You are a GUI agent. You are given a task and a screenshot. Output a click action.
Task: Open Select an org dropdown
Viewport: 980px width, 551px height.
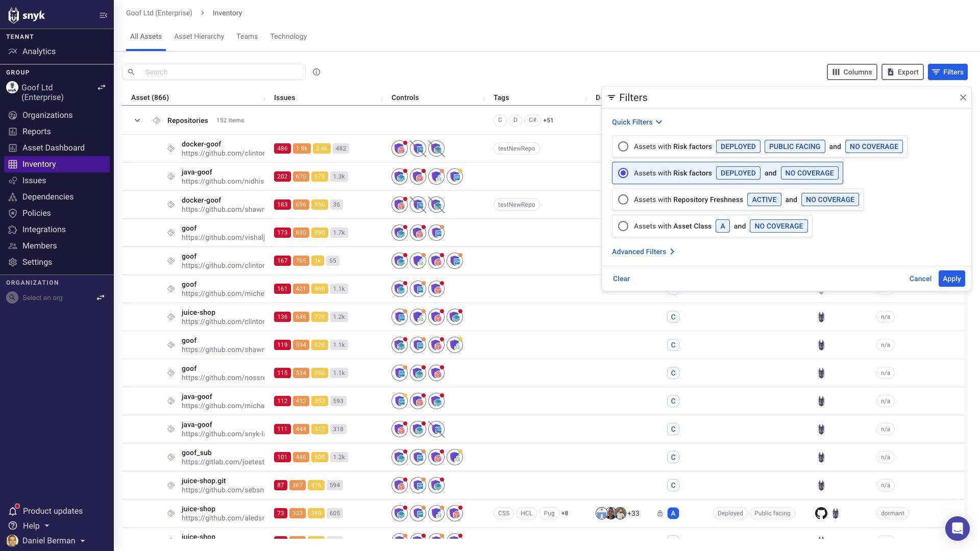point(42,297)
